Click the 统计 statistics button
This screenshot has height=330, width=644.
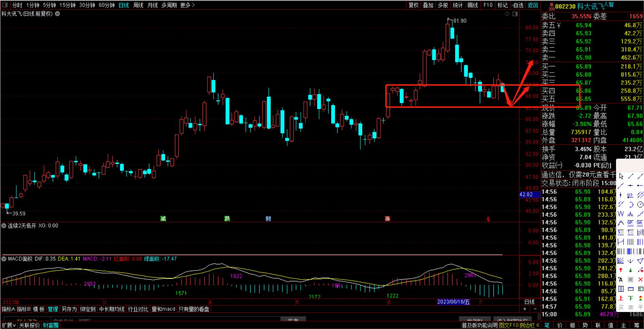pyautogui.click(x=458, y=5)
